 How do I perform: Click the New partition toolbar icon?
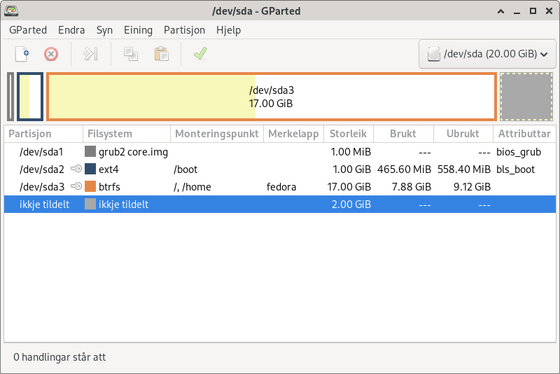[22, 54]
